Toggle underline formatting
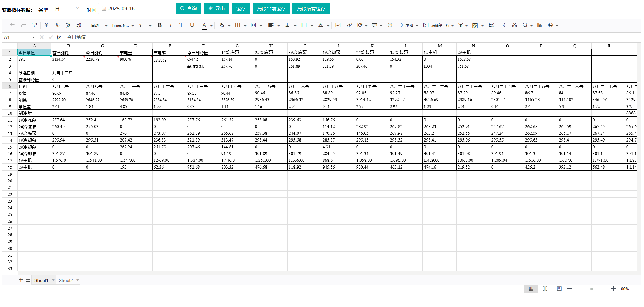 tap(192, 25)
